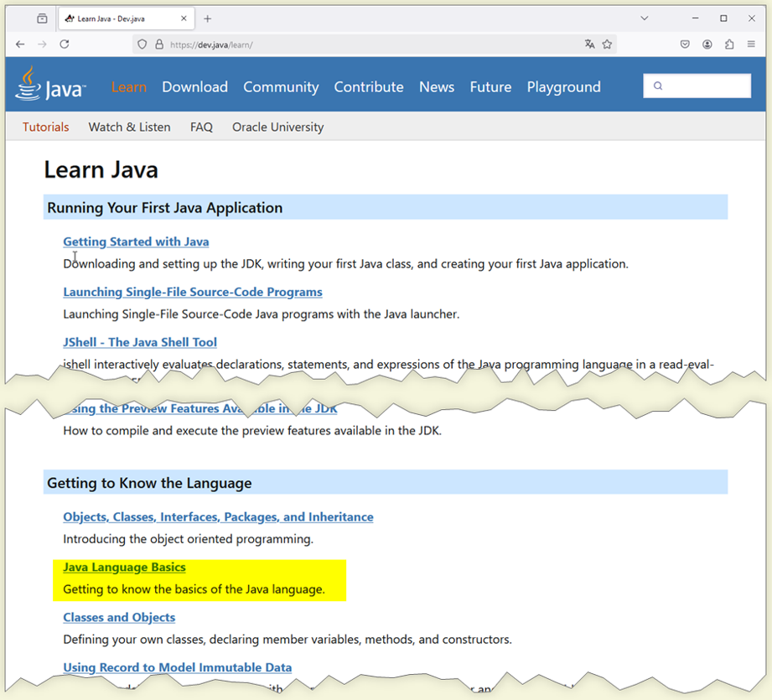Close the Learn Java browser tab
The image size is (772, 700).
coord(183,18)
